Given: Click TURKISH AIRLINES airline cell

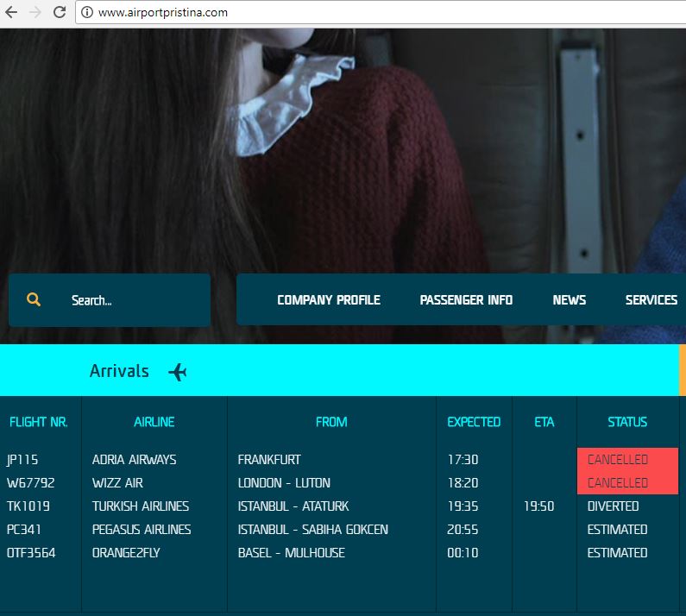Looking at the screenshot, I should 141,506.
